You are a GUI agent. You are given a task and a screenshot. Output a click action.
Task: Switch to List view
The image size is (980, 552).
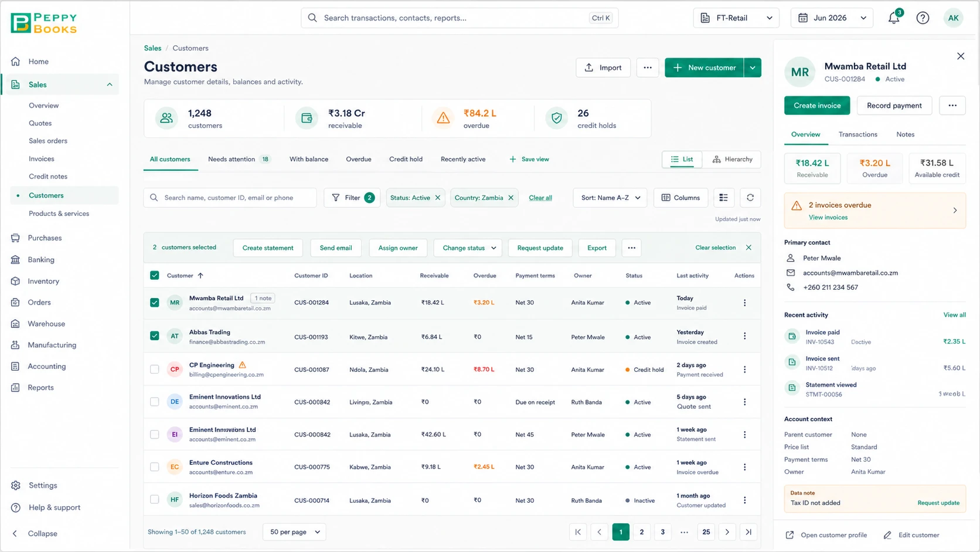682,160
